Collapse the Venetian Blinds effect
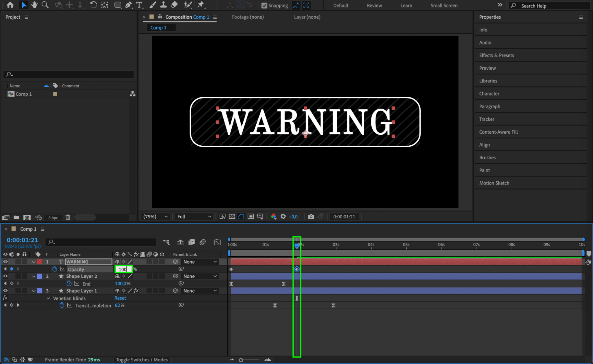The image size is (593, 364). pyautogui.click(x=48, y=298)
